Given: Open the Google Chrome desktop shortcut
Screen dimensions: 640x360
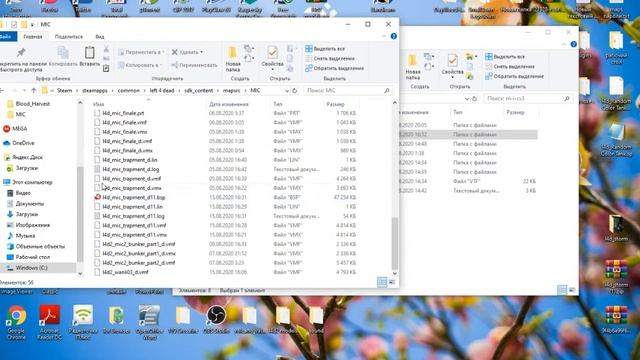Looking at the screenshot, I should click(16, 322).
